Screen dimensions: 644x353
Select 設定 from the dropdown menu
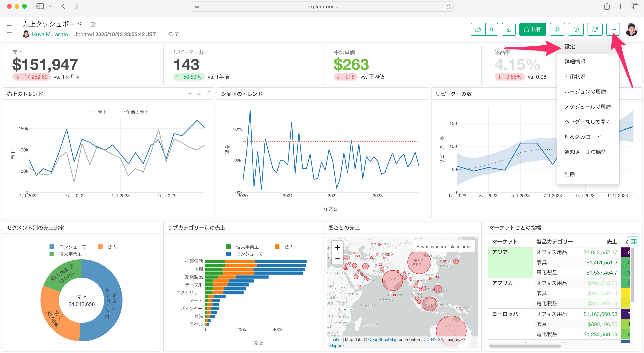(x=569, y=47)
